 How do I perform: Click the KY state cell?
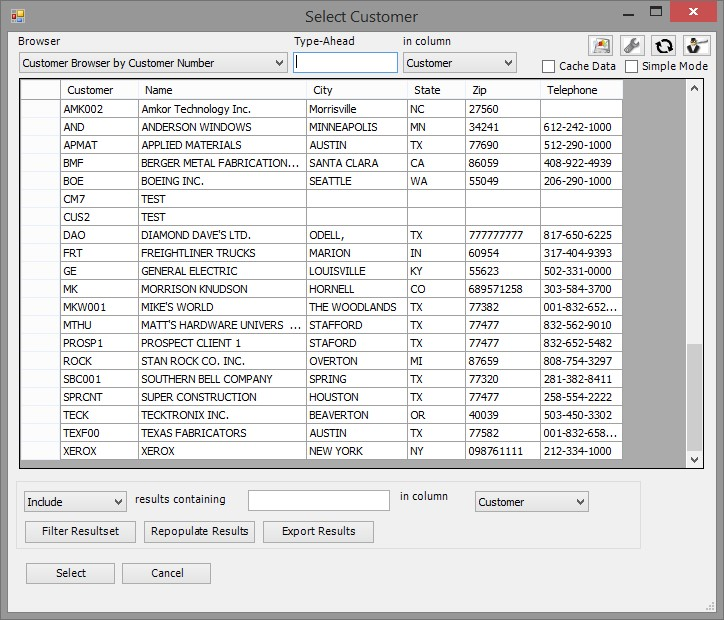436,271
